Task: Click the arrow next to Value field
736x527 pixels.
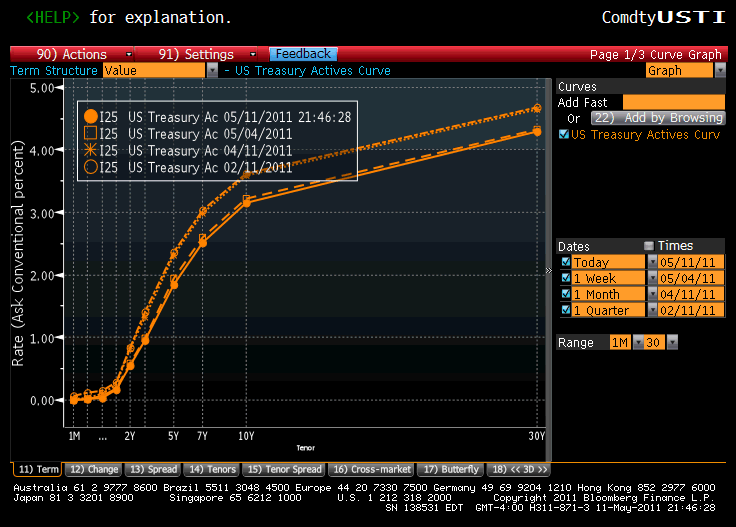Action: [x=212, y=71]
